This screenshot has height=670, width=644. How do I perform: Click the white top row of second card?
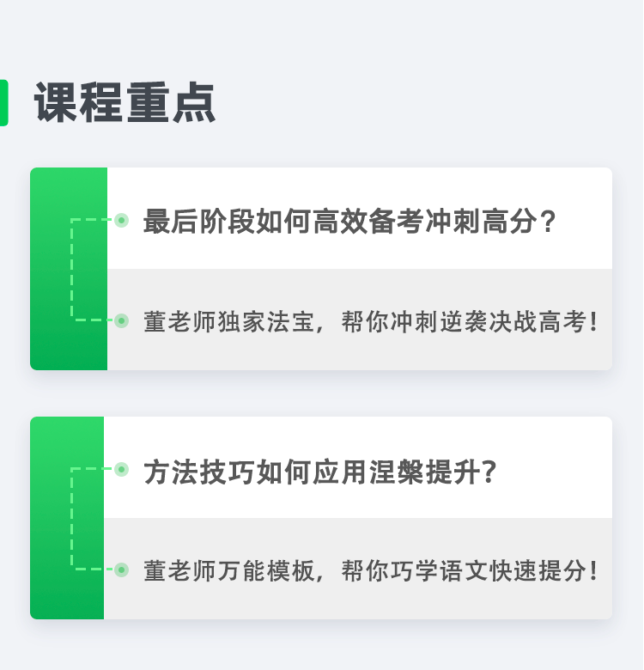[x=358, y=467]
